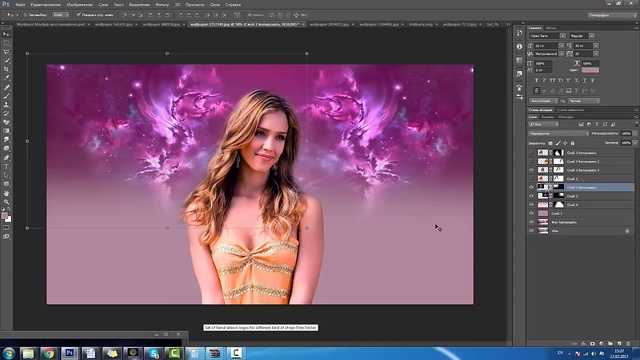Select the Eraser tool
This screenshot has height=360, width=640.
pyautogui.click(x=6, y=122)
